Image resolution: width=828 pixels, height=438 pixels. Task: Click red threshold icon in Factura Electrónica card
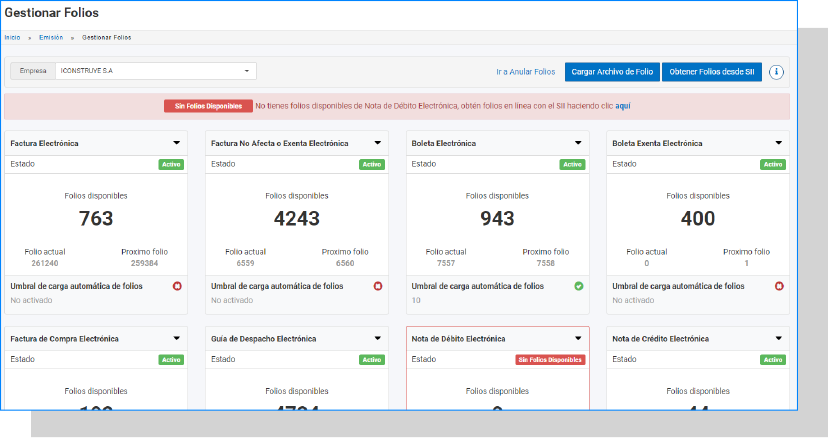click(x=177, y=286)
